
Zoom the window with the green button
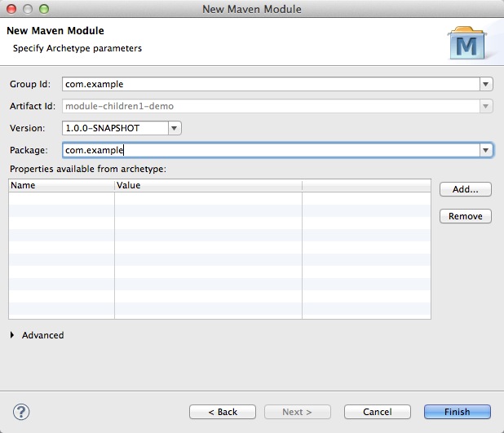click(42, 9)
